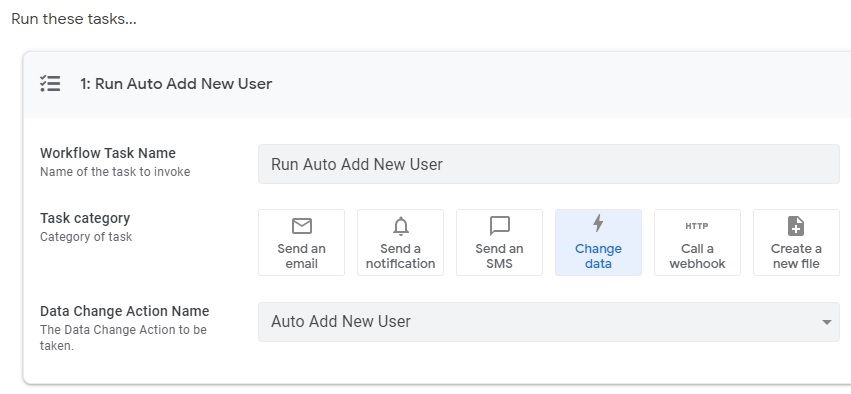851x394 pixels.
Task: Click the 'Category of task' description
Action: [x=86, y=237]
